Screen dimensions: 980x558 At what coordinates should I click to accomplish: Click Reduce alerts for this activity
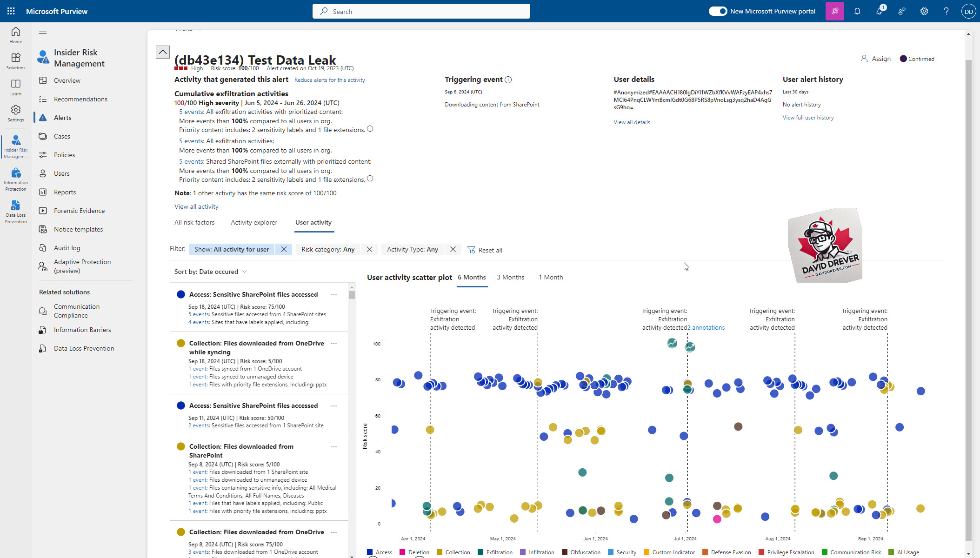pyautogui.click(x=330, y=80)
